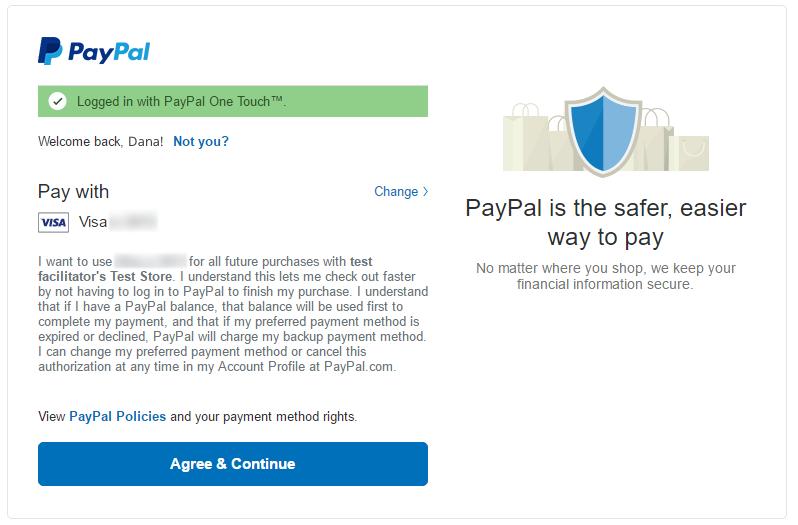Click the Change payment method link
The image size is (798, 525).
pyautogui.click(x=396, y=192)
